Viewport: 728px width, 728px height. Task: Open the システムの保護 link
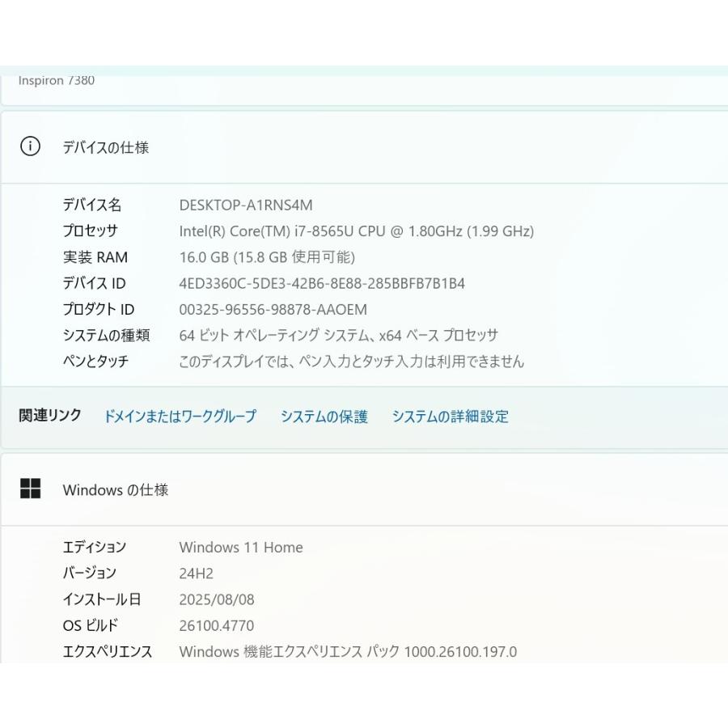[x=324, y=416]
